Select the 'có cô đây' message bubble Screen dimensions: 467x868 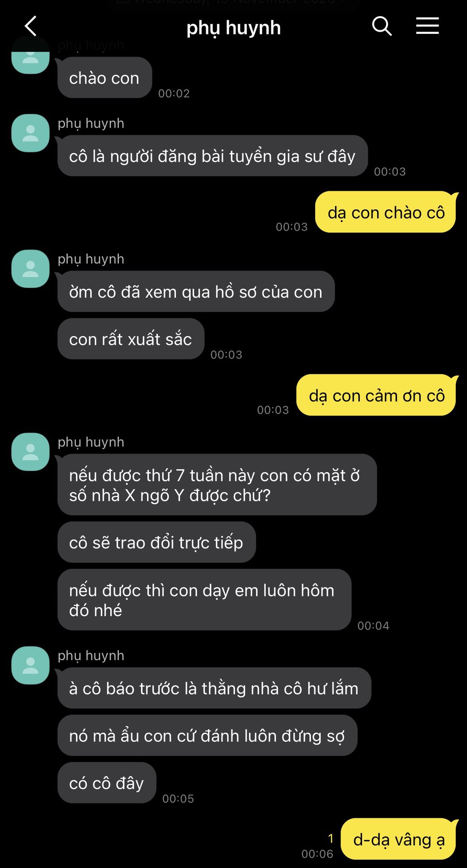[107, 783]
